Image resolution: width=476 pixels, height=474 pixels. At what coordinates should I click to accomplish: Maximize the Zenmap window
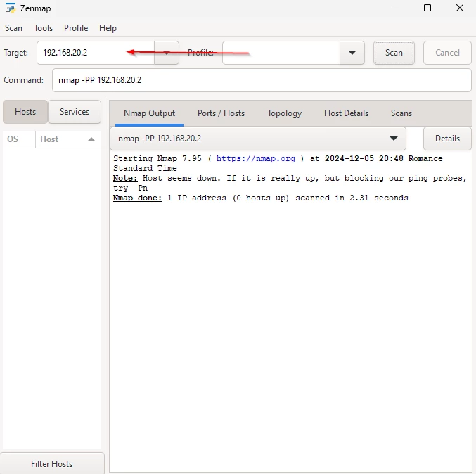pos(427,8)
